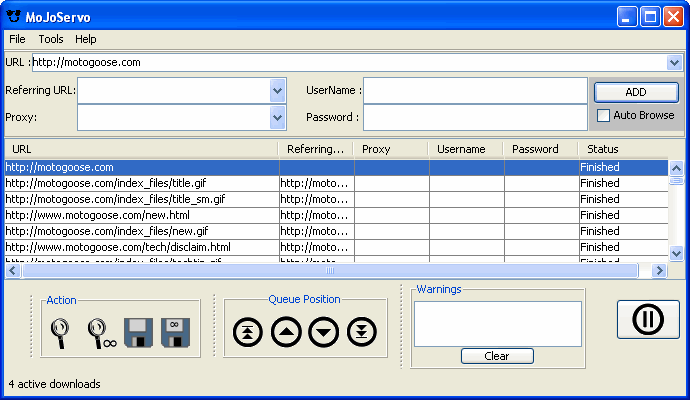
Task: Clear the Warnings box
Action: coord(497,356)
